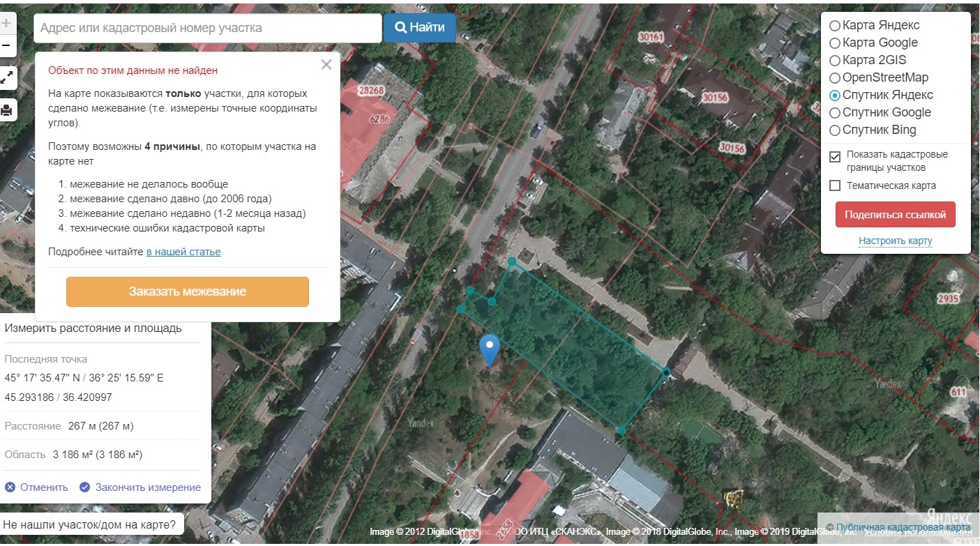Click Поделиться ссылкой red button
This screenshot has width=980, height=546.
pyautogui.click(x=895, y=215)
